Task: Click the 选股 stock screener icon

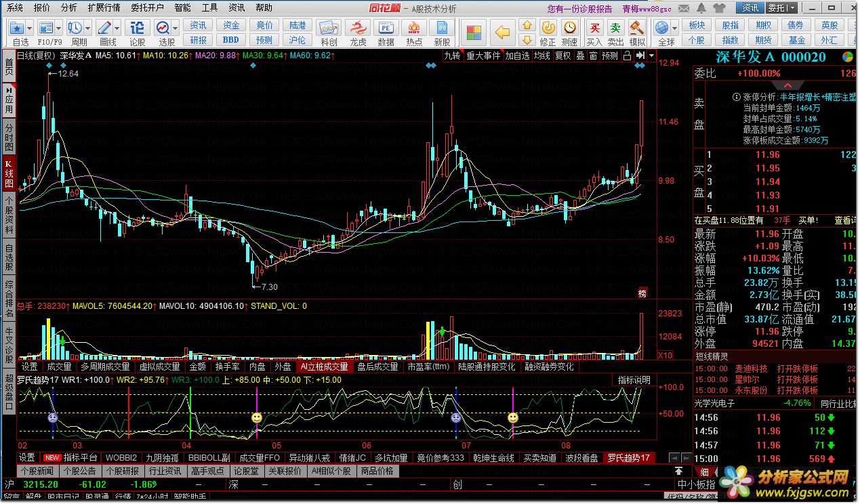Action: [163, 28]
